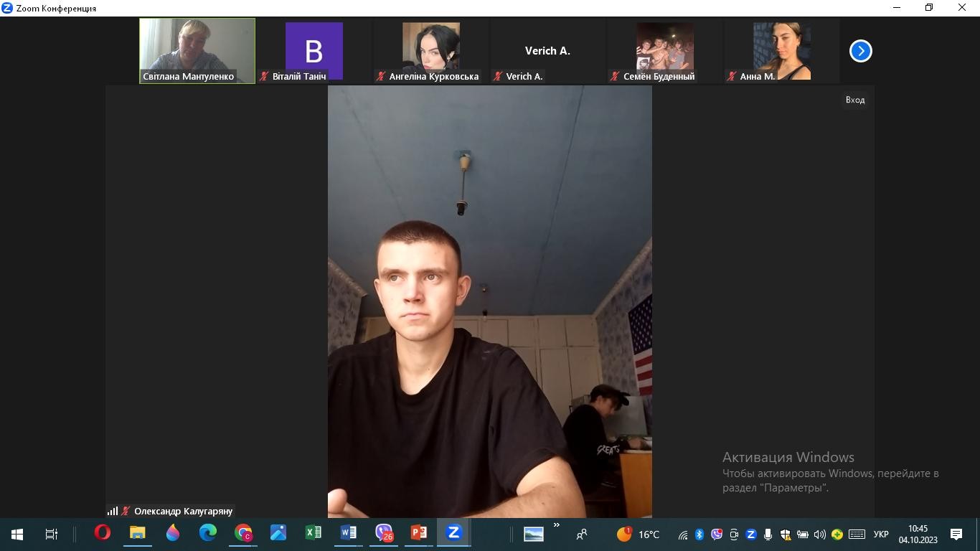Click Ангеліна Курковська's muted microphone icon
This screenshot has height=551, width=980.
pyautogui.click(x=381, y=76)
